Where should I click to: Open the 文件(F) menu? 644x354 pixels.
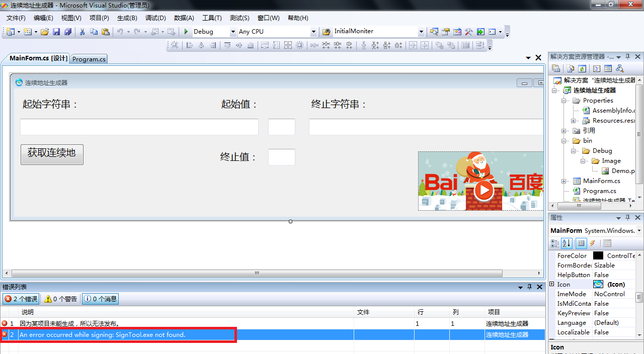click(16, 18)
